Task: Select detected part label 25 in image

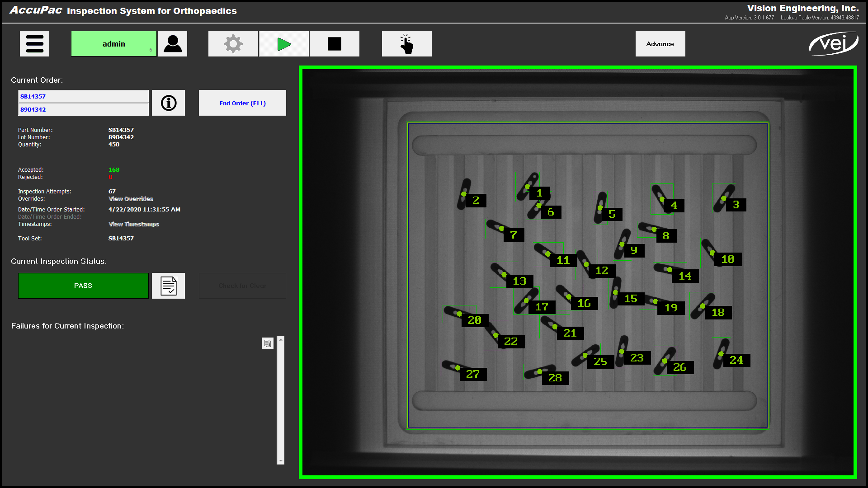Action: (600, 362)
